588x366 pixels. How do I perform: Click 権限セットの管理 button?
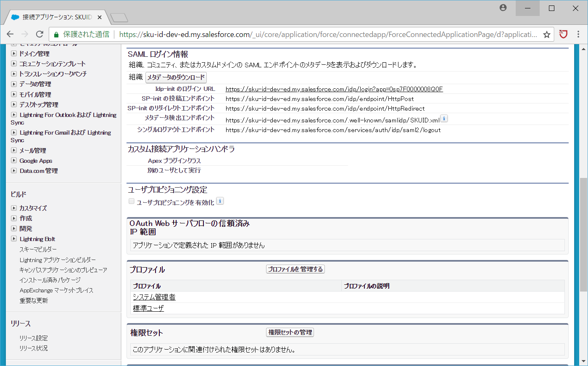pos(290,332)
